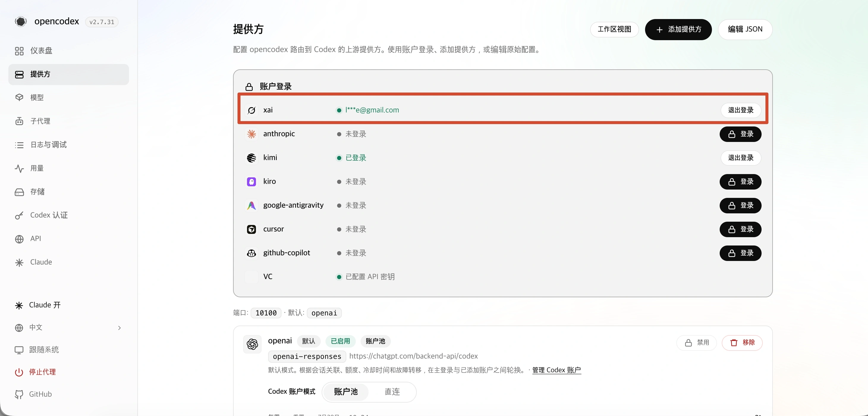Viewport: 868px width, 416px height.
Task: Click the 账户池 badge beside openai
Action: 375,341
